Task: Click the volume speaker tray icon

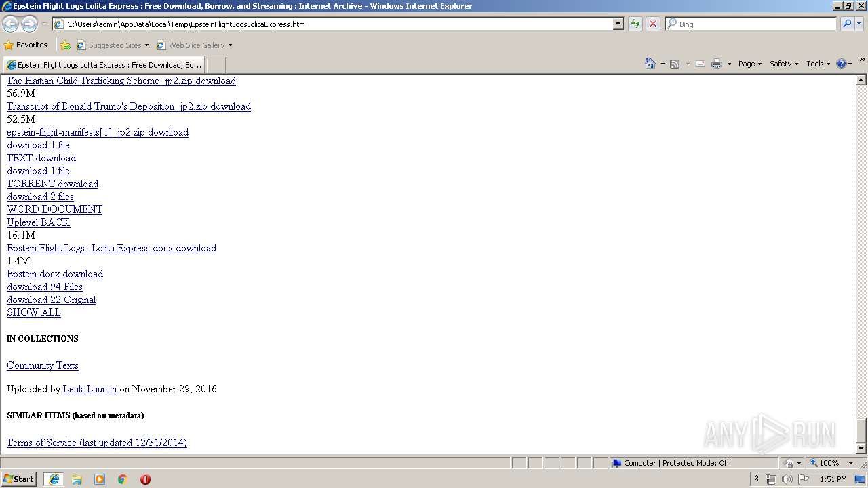Action: coord(787,479)
